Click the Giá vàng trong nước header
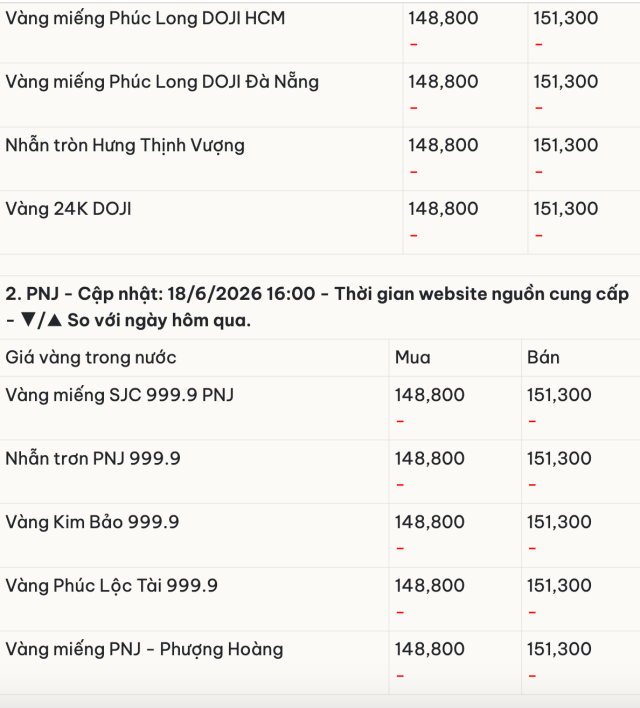The width and height of the screenshot is (640, 708). [91, 358]
